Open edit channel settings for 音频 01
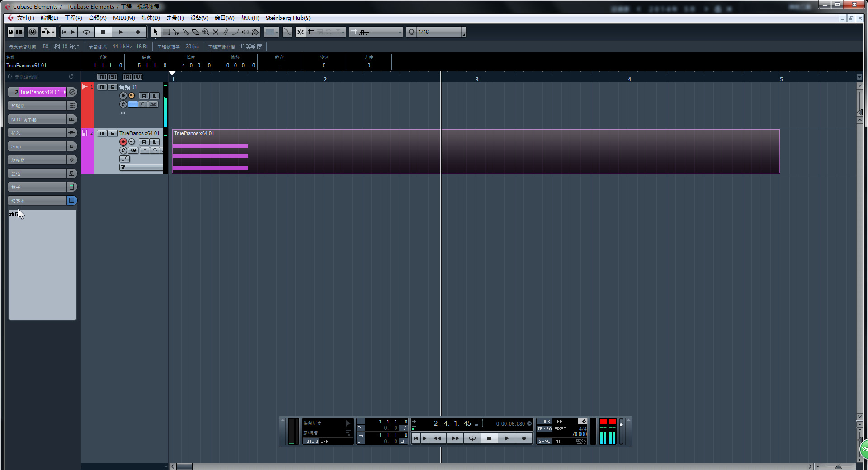This screenshot has height=470, width=868. (123, 104)
